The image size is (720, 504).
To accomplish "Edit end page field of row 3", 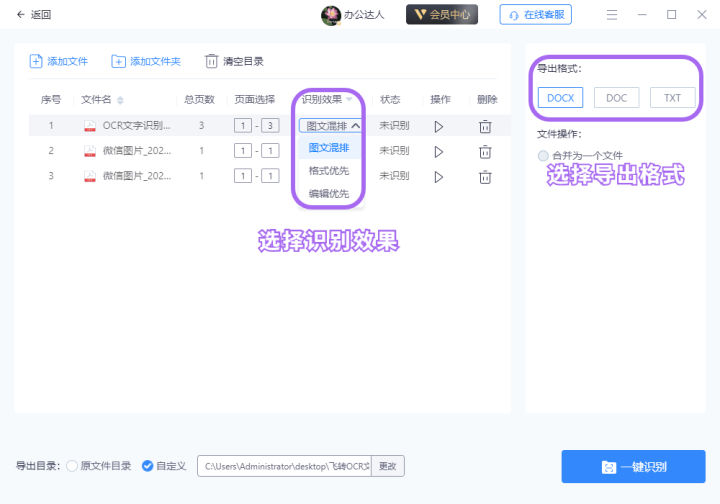I will (270, 176).
